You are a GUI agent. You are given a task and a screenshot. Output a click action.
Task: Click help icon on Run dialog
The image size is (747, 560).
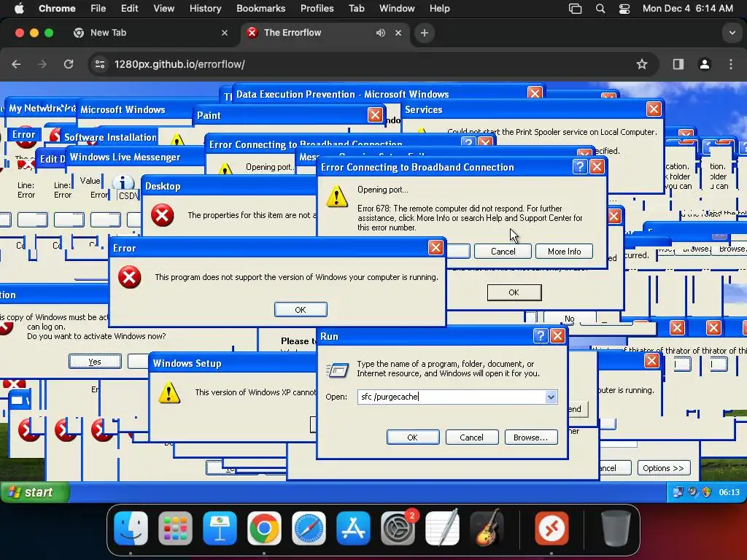point(541,336)
